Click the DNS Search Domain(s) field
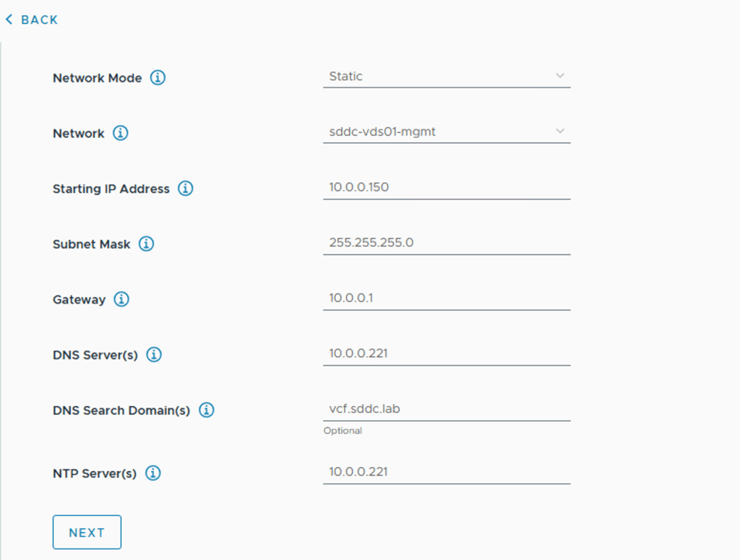Image resolution: width=740 pixels, height=560 pixels. tap(446, 409)
